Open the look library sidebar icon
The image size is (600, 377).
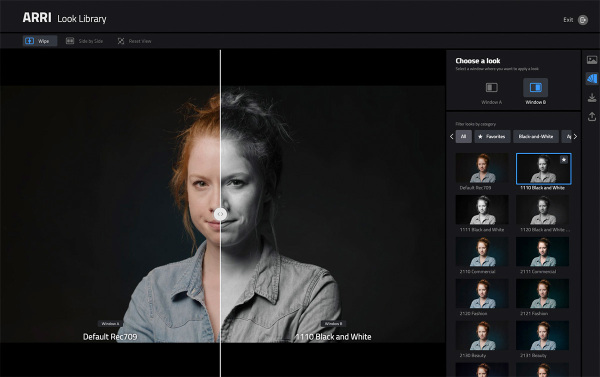[x=592, y=78]
